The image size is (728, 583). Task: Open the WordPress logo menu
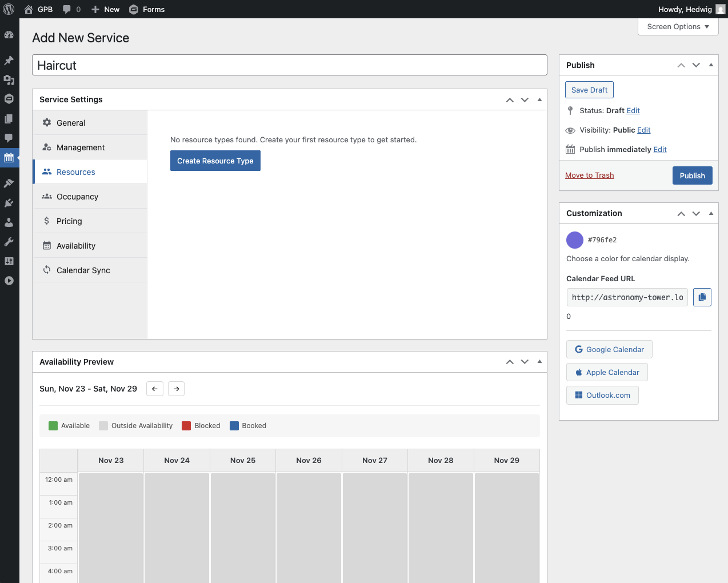pos(9,9)
